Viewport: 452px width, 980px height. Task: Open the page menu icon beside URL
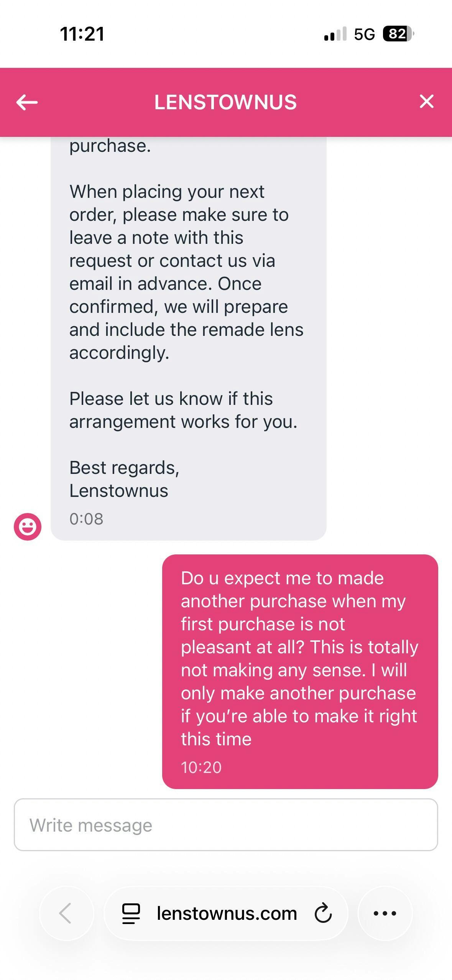coord(131,914)
